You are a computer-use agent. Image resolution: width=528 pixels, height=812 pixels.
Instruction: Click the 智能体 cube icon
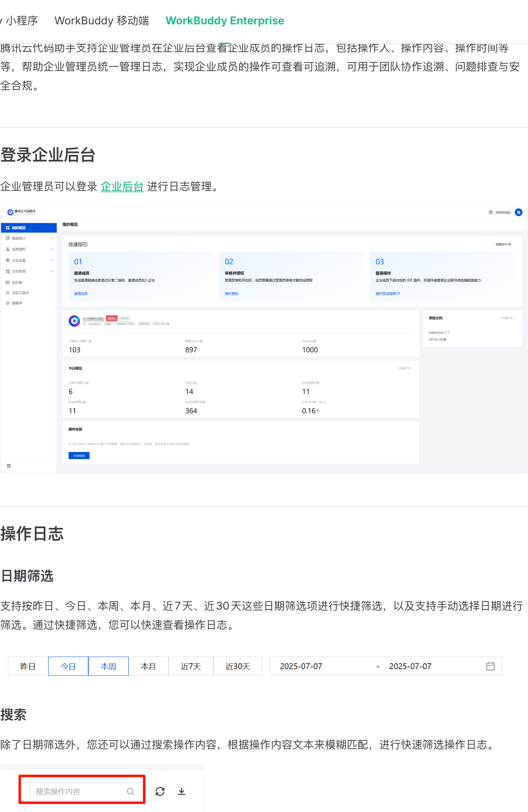[7, 303]
